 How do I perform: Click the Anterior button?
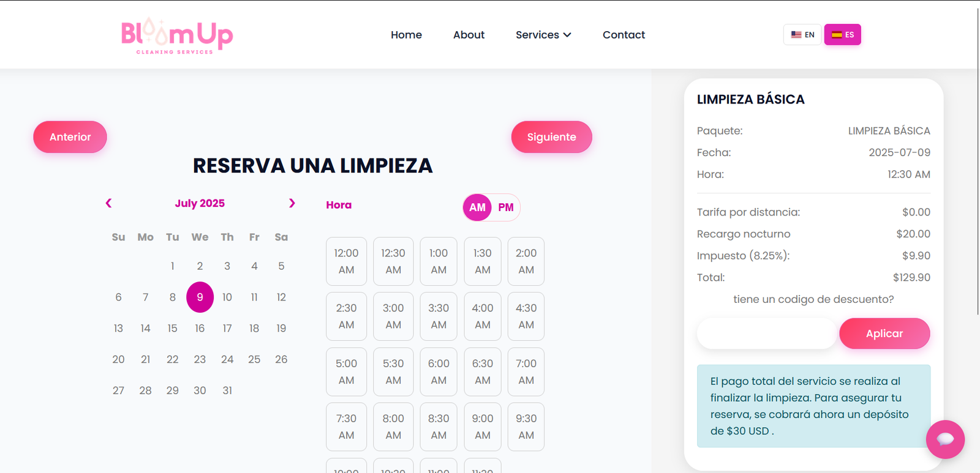[x=70, y=137]
